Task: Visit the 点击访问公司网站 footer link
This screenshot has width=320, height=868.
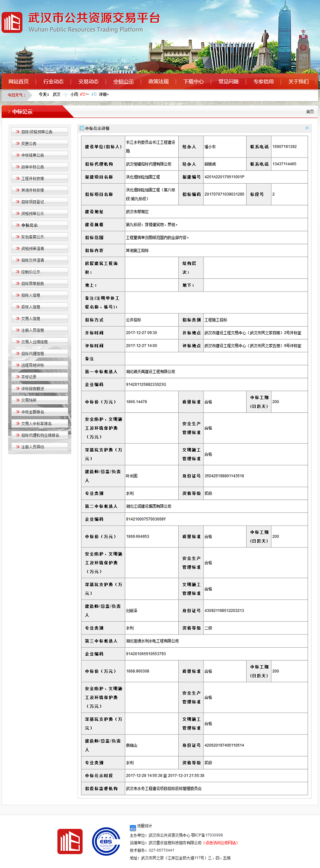Action: pyautogui.click(x=221, y=843)
